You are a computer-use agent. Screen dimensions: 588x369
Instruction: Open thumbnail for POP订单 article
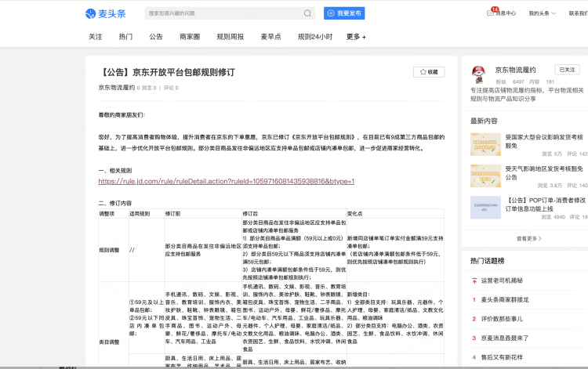485,208
